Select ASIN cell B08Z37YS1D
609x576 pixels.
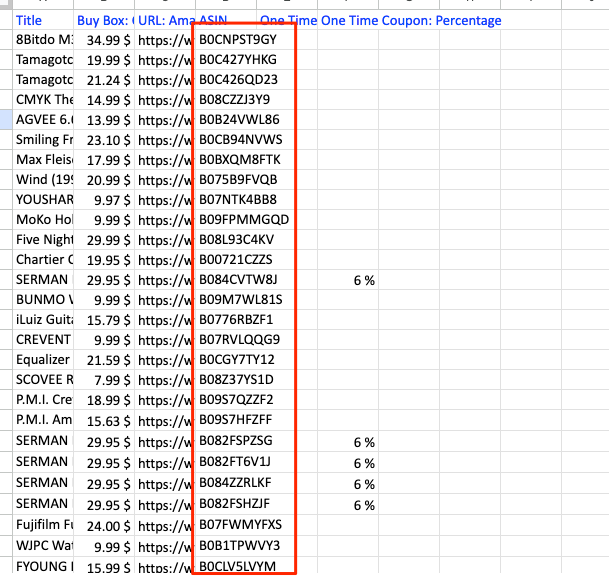pos(226,380)
